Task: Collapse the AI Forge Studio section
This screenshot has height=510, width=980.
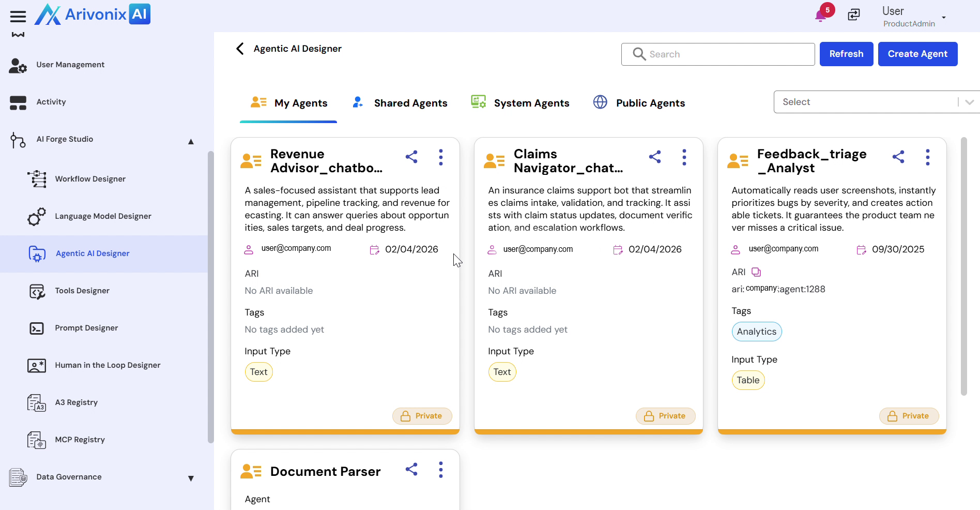Action: tap(191, 141)
